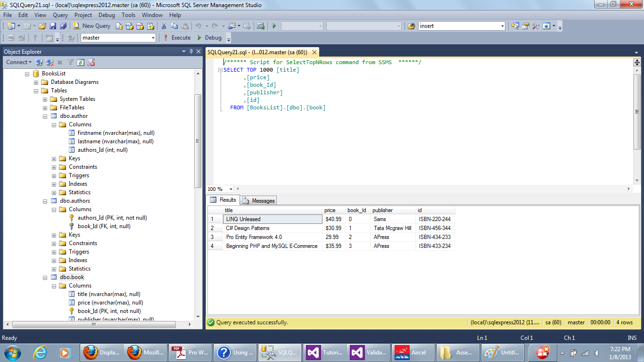Click the cell LINQ Unleased
The height and width of the screenshot is (362, 644).
(x=272, y=219)
